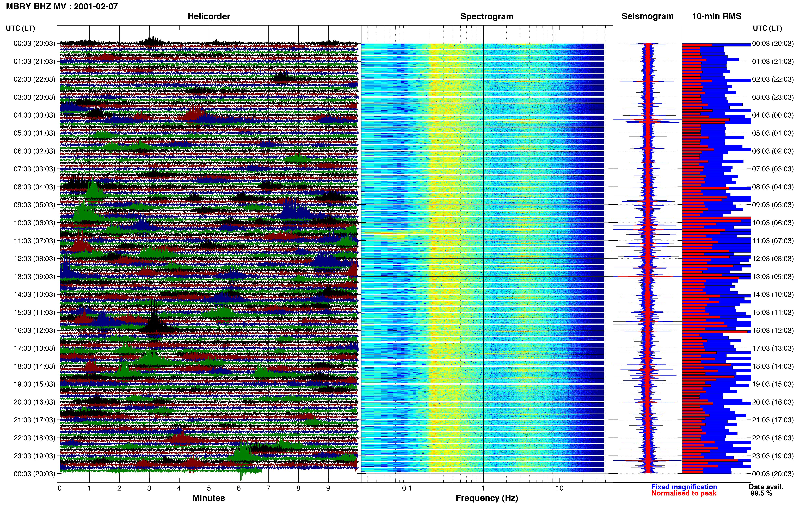Viewport: 812px width, 508px height.
Task: Click the 3 tick on the Minutes axis
Action: point(149,488)
